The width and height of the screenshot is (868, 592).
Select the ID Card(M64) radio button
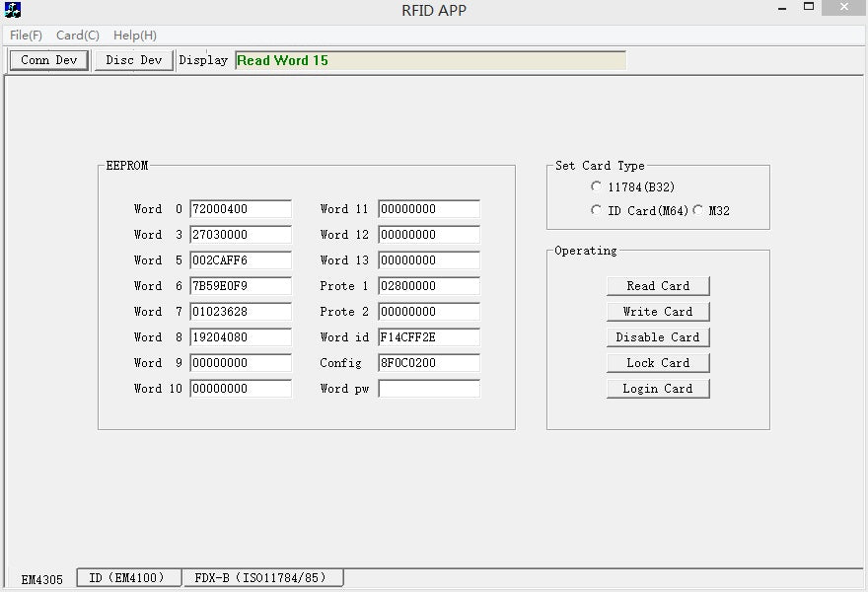596,210
